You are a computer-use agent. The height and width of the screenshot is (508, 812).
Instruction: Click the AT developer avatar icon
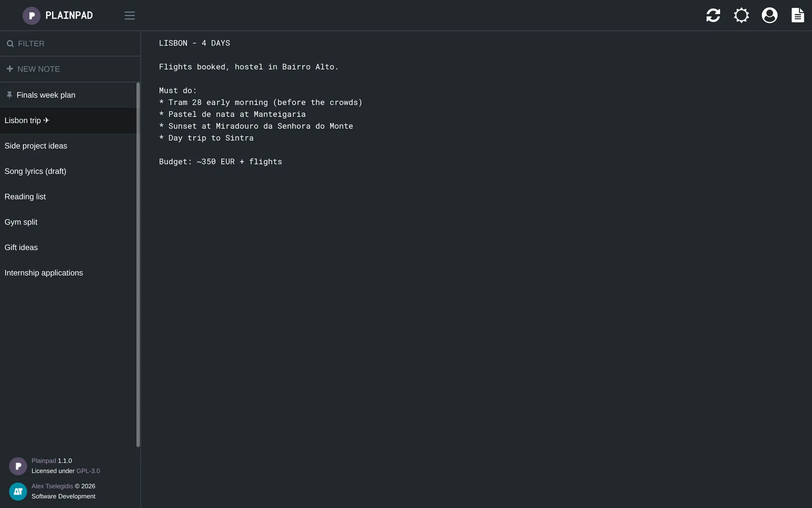coord(18,491)
